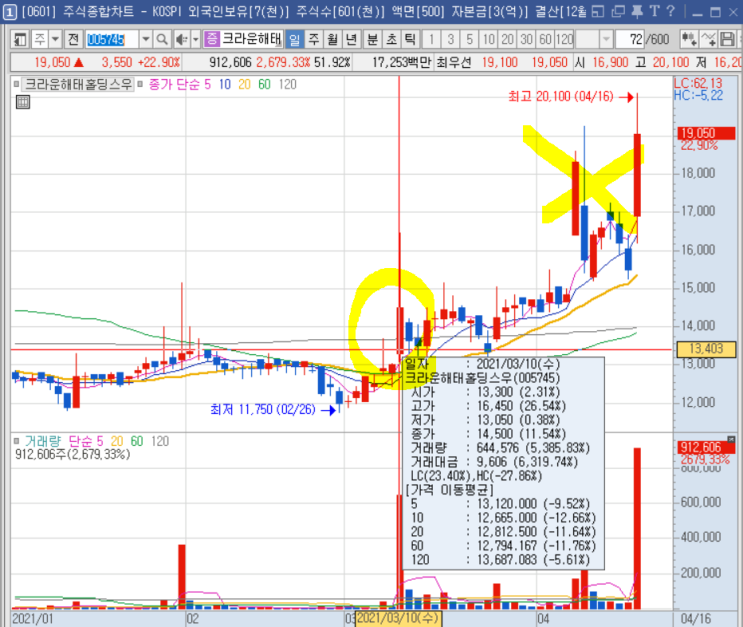Select the 틱 tick period button
743x627 pixels.
(410, 39)
